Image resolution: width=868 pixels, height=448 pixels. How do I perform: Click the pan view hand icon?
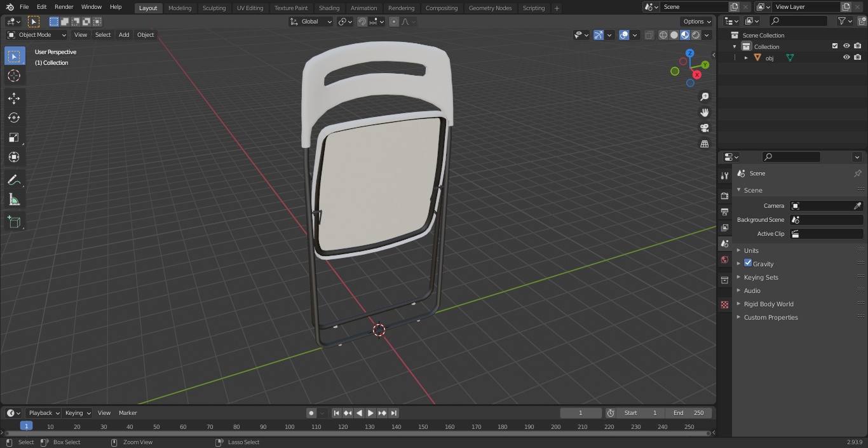pyautogui.click(x=704, y=112)
